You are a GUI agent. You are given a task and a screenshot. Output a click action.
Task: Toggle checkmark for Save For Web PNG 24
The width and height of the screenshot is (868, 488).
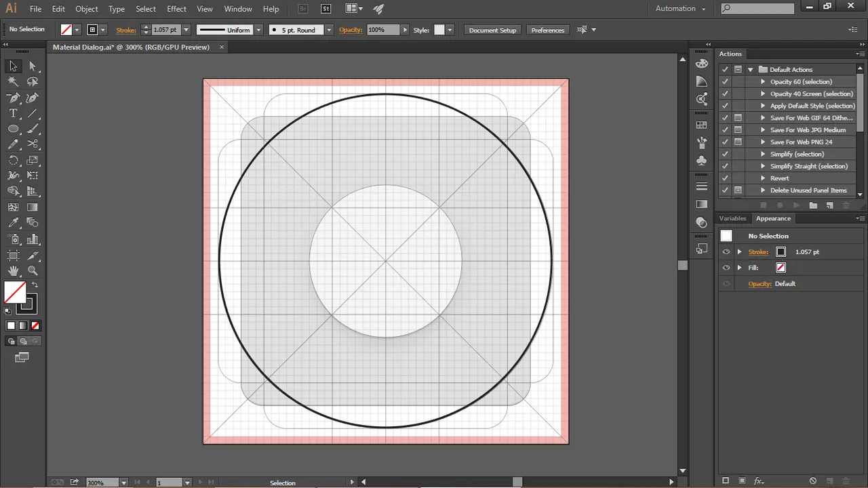pos(725,142)
